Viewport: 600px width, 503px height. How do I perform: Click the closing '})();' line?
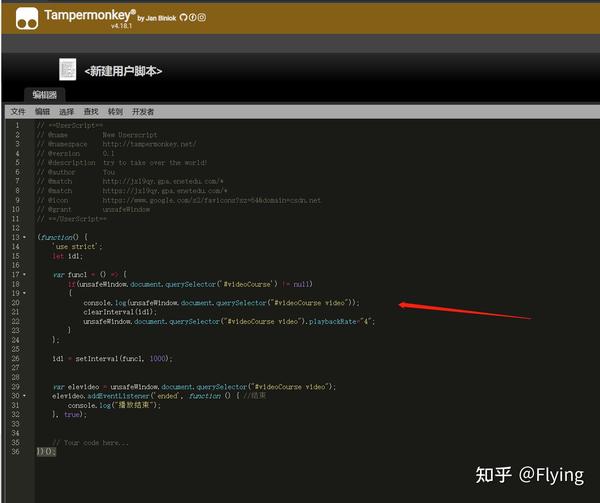tap(46, 452)
